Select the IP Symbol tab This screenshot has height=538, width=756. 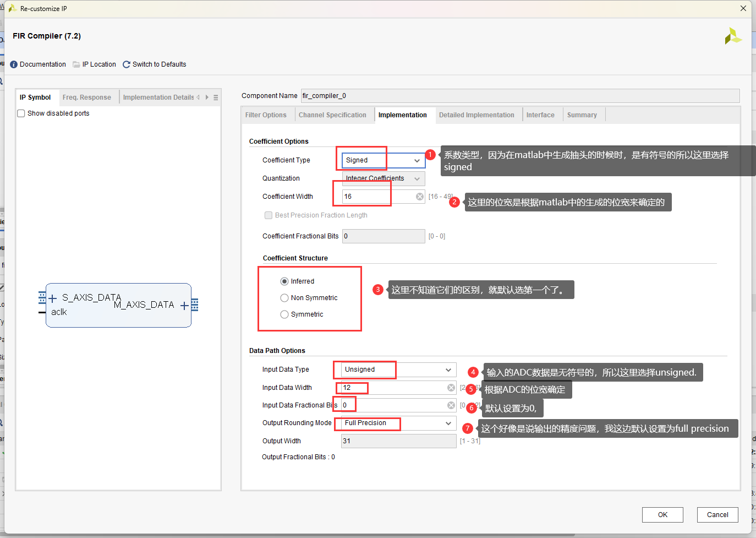[x=35, y=97]
